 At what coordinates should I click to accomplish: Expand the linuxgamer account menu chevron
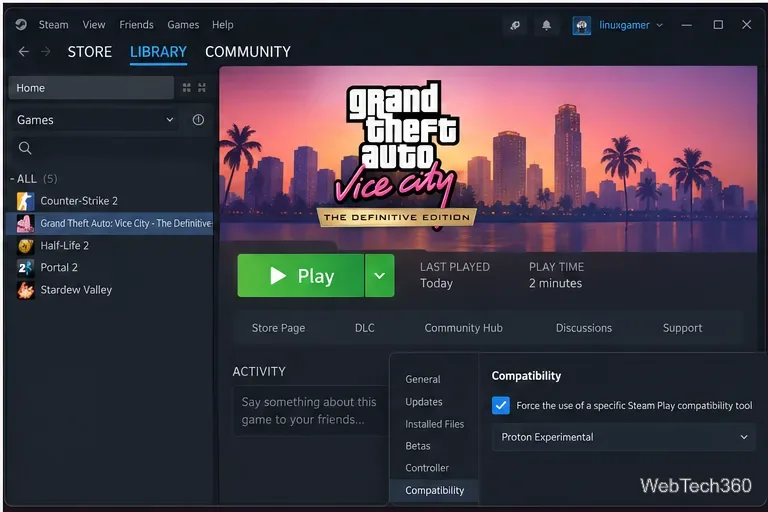click(x=659, y=25)
